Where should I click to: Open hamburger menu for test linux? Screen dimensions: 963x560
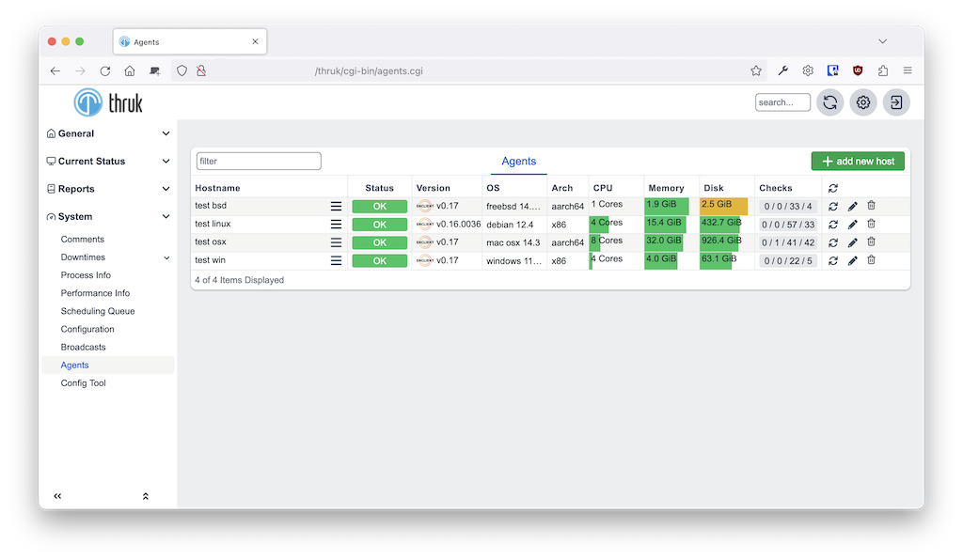coord(336,225)
